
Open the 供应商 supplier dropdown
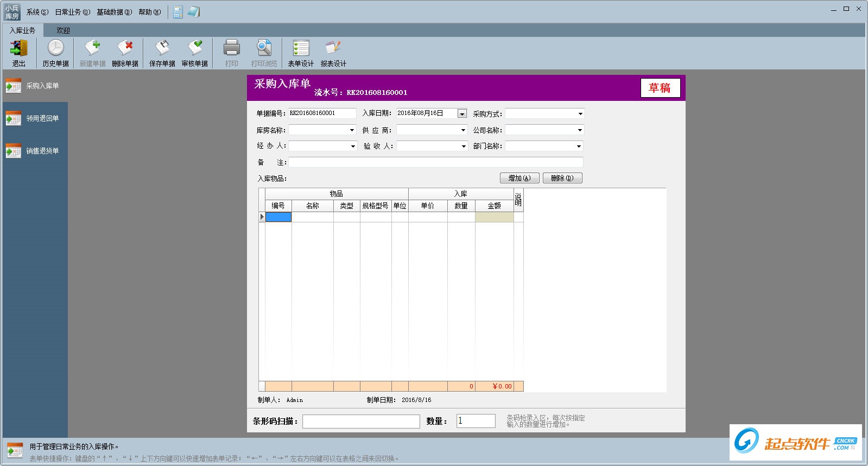(x=463, y=130)
